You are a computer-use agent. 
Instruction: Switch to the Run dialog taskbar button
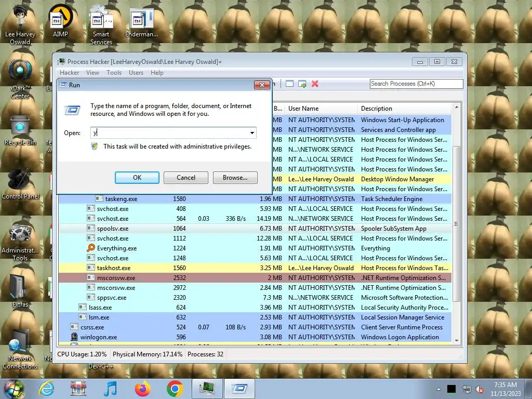239,389
